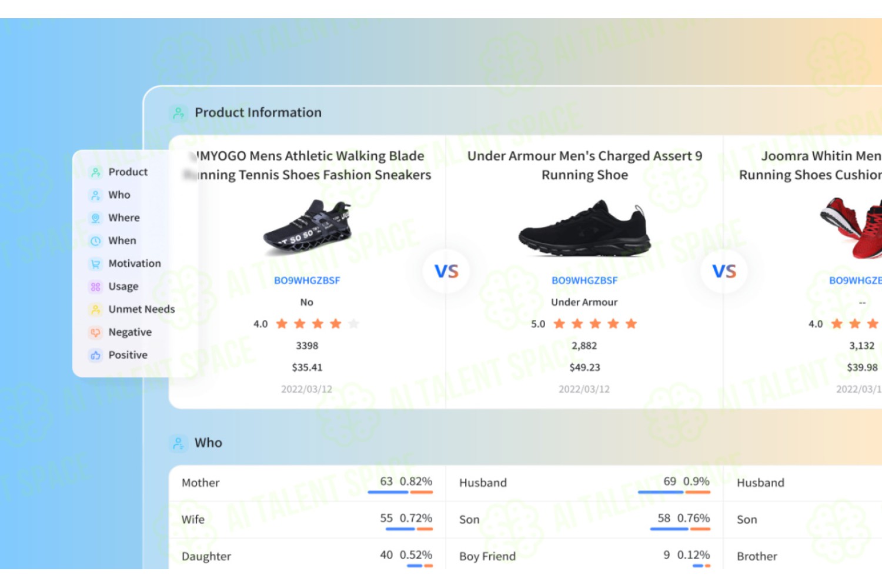Click the Unmet Needs icon

(x=95, y=309)
